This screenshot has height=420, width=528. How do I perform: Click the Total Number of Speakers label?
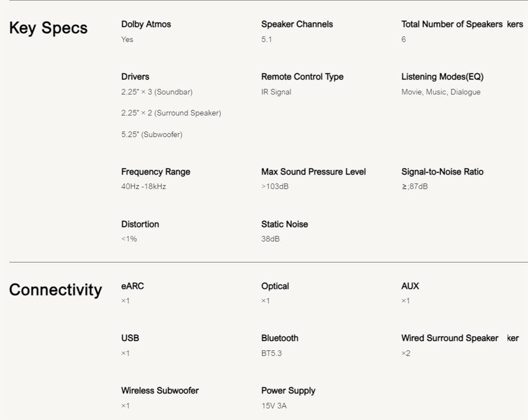point(451,24)
